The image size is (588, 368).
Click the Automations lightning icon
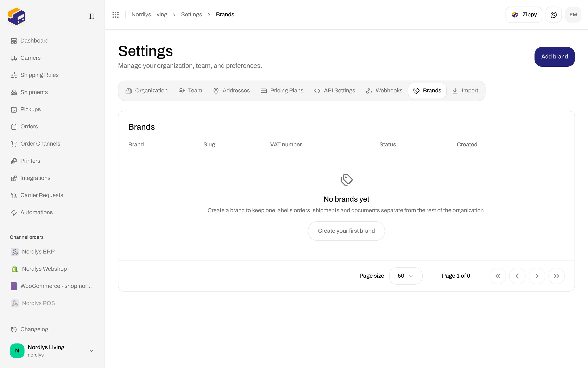click(x=14, y=212)
